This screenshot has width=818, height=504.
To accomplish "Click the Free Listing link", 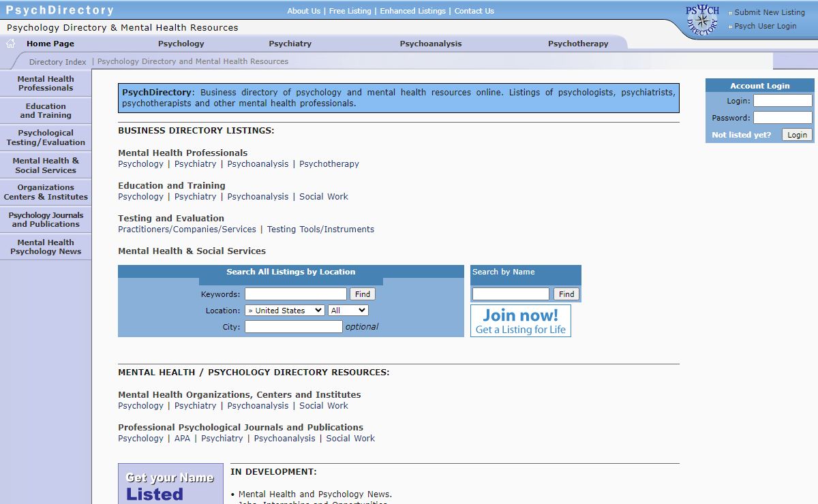I will coord(350,11).
